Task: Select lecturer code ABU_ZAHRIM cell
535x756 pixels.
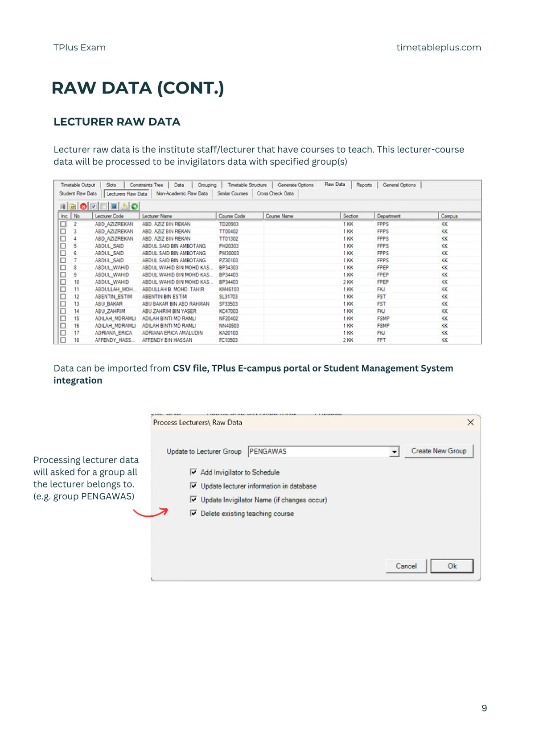Action: point(110,311)
